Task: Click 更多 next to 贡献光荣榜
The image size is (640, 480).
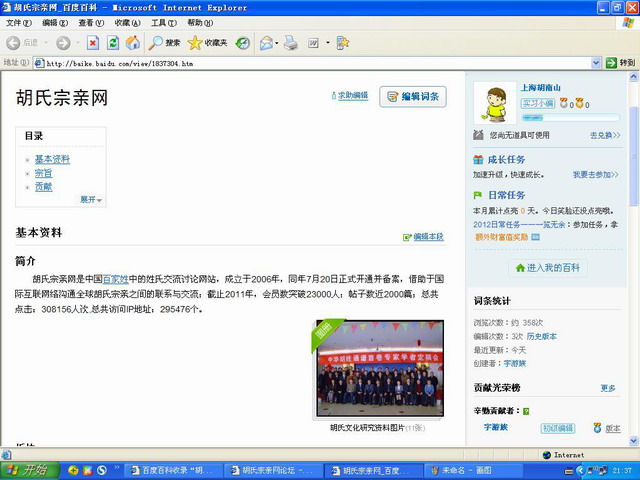Action: (608, 388)
